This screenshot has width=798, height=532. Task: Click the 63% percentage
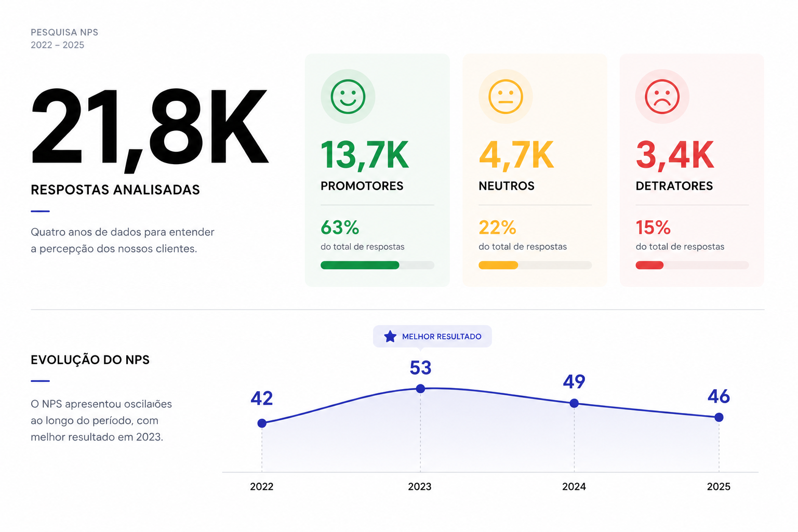[340, 228]
